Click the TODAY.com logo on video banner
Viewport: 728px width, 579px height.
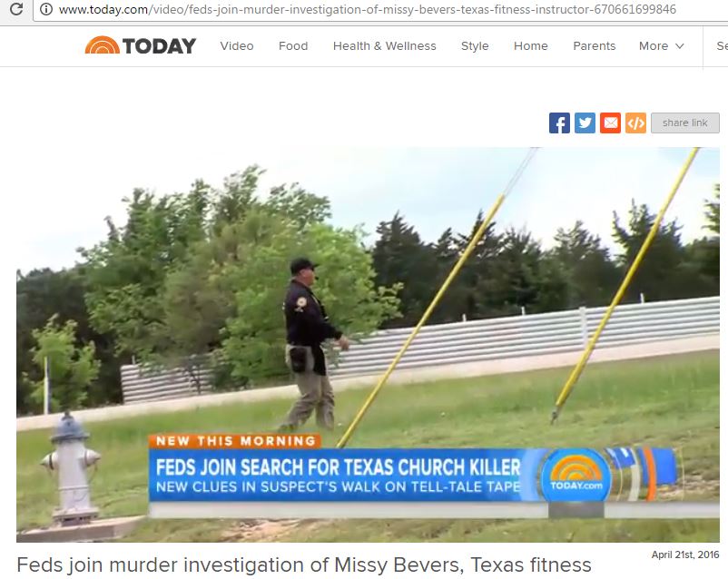(576, 476)
